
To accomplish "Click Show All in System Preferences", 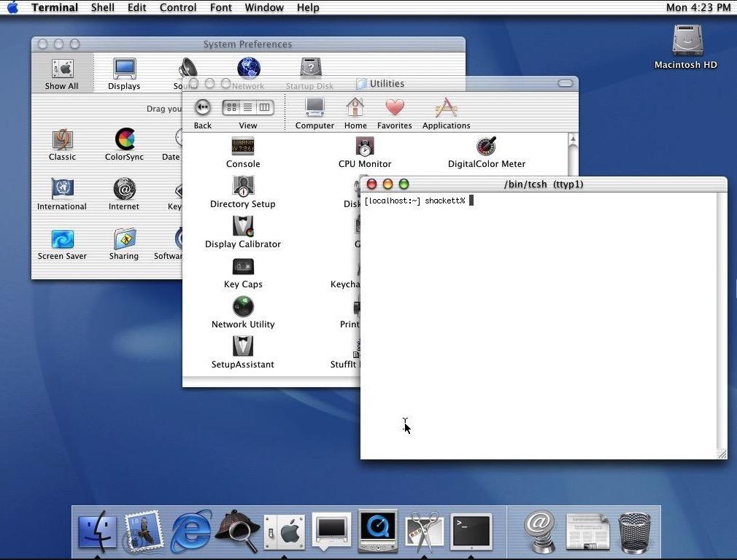I will 61,74.
